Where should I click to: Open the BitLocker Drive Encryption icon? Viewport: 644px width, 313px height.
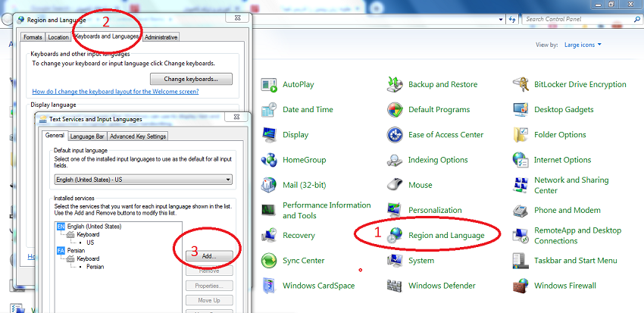[x=521, y=85]
